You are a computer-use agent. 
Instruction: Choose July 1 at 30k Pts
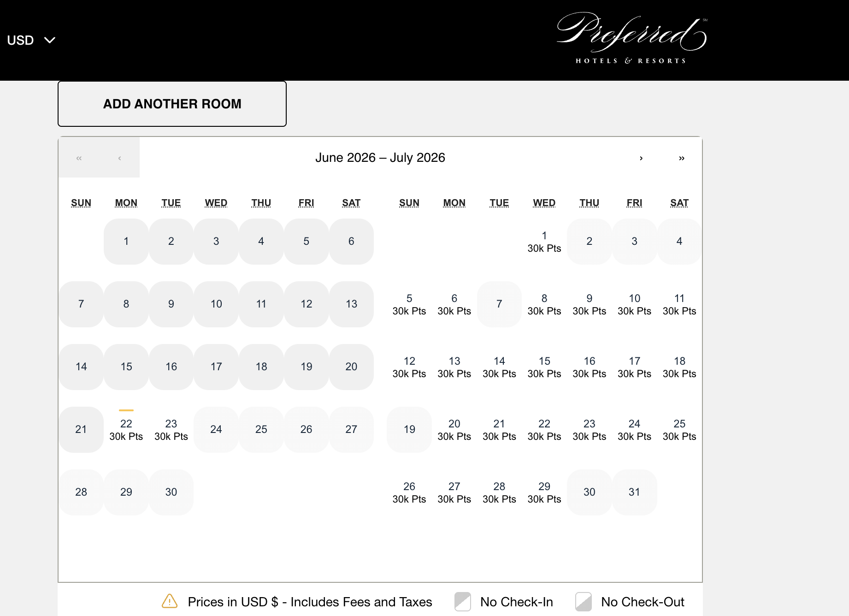(x=544, y=242)
